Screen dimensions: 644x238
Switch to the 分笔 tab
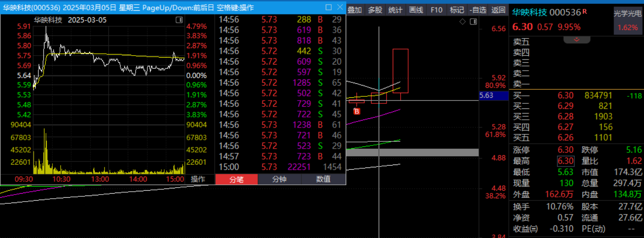point(236,179)
